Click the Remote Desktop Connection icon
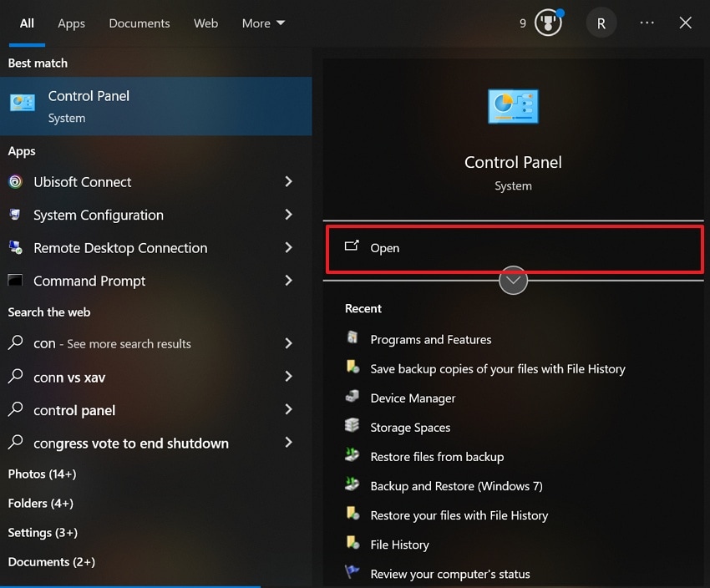Viewport: 710px width, 588px height. [15, 247]
